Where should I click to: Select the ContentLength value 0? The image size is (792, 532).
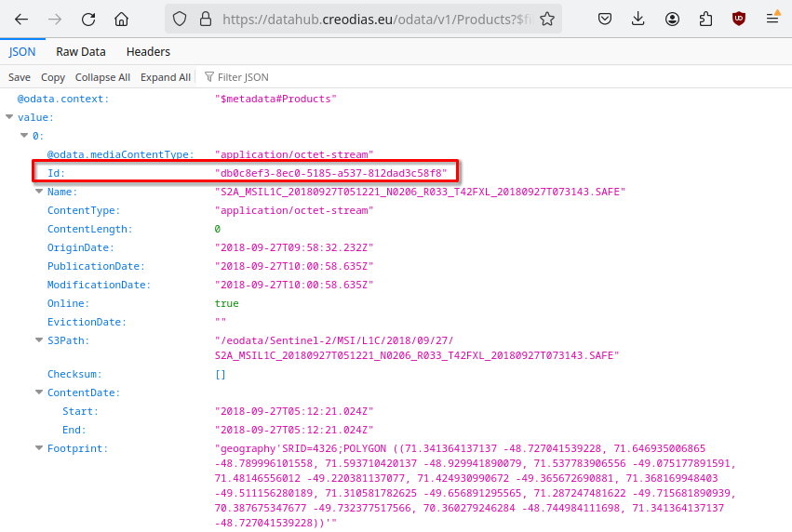tap(217, 229)
